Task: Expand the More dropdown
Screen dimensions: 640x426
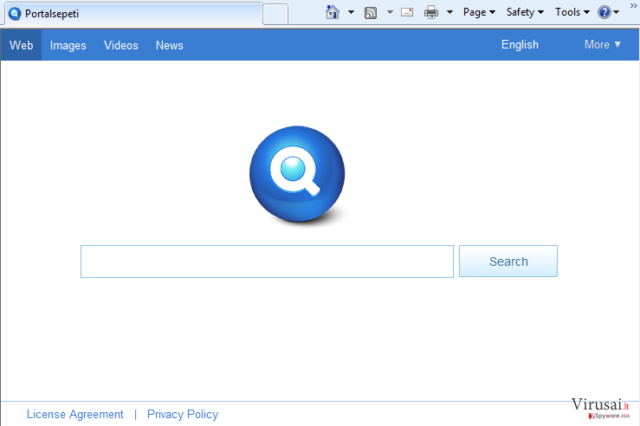Action: (x=602, y=44)
